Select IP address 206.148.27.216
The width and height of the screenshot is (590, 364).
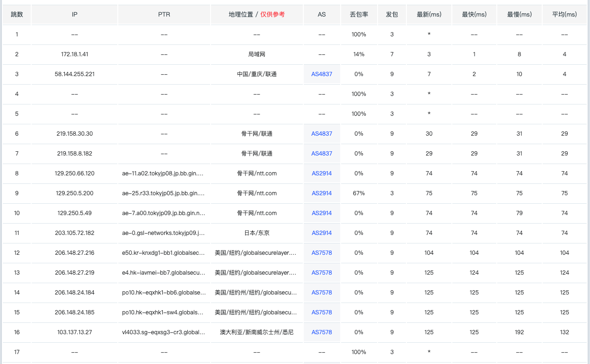75,253
